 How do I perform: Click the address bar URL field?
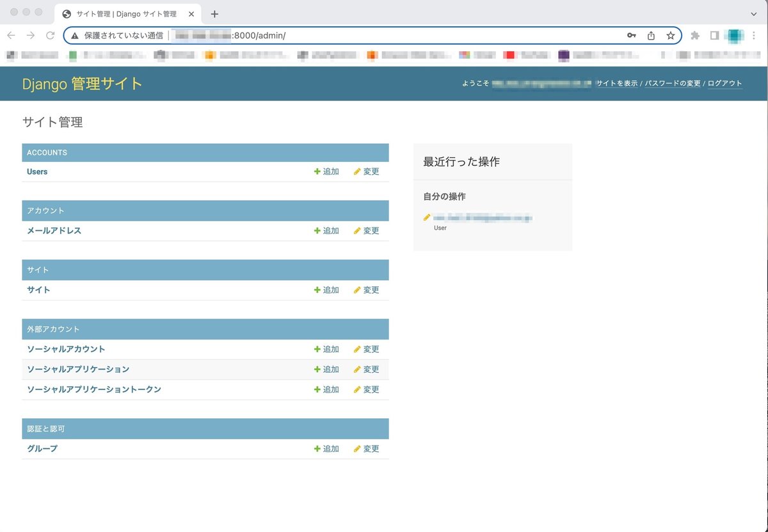(371, 36)
